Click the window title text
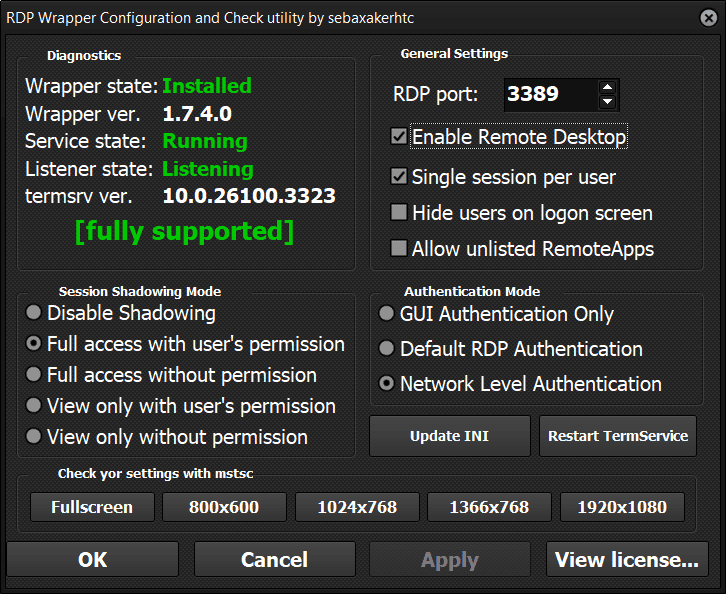The width and height of the screenshot is (726, 594). point(210,18)
